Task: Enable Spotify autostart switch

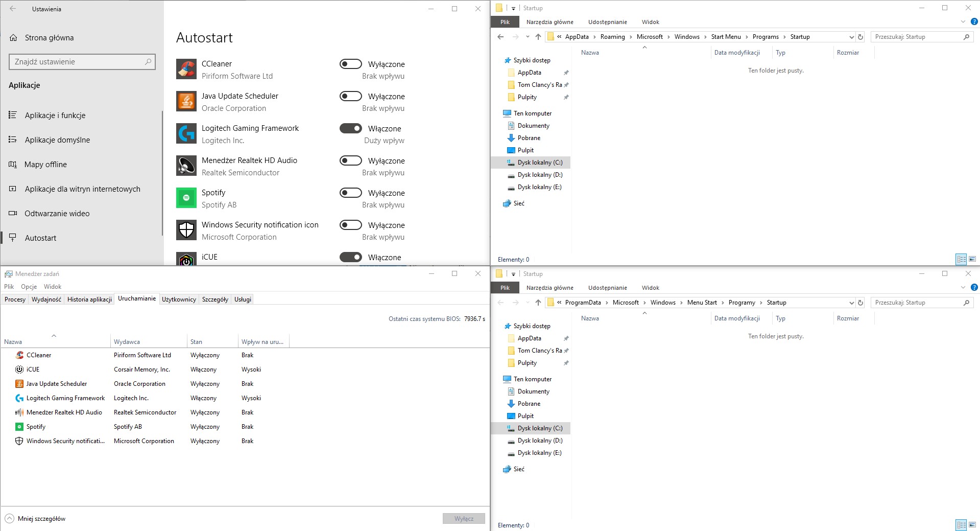Action: [x=351, y=193]
